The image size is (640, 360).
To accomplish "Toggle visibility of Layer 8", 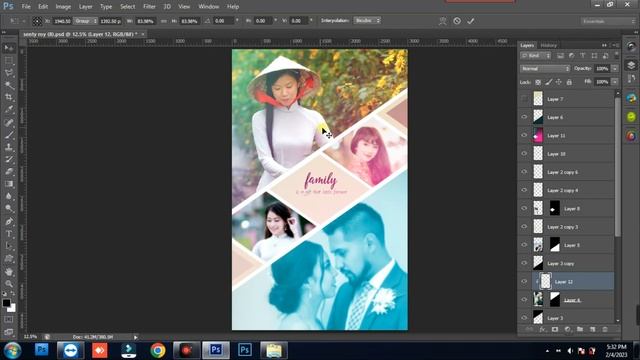I will [x=524, y=208].
